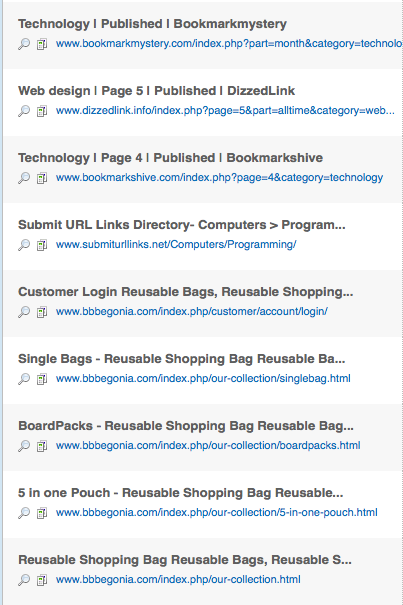Click page icon beside submiturllinks.net URL
The height and width of the screenshot is (605, 403).
pos(42,245)
